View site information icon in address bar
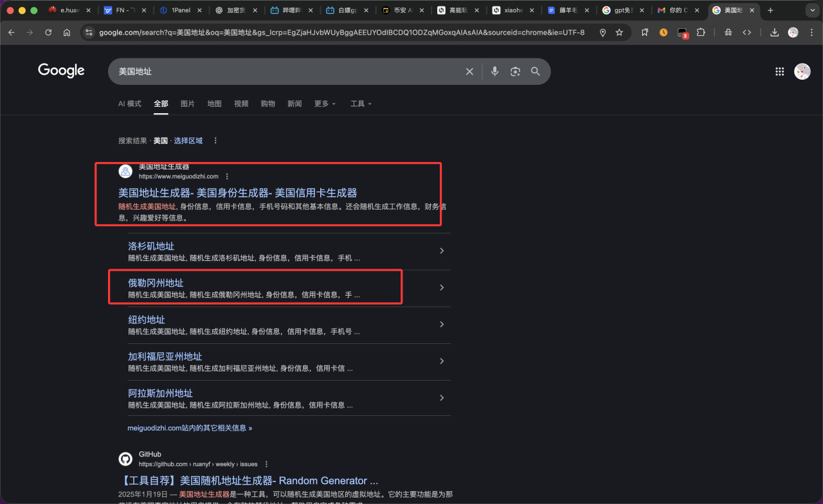 (x=89, y=32)
